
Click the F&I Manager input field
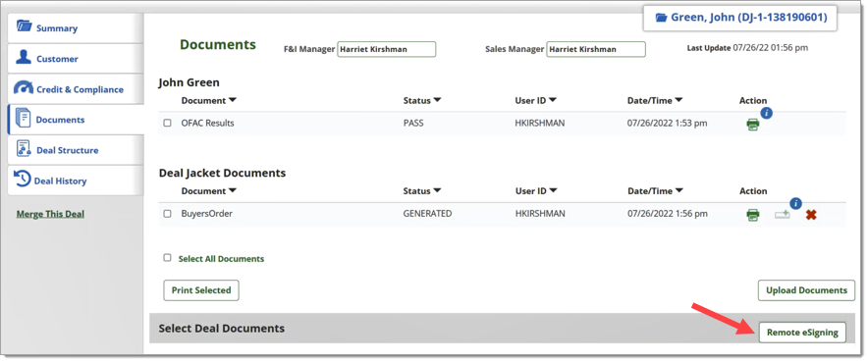point(387,49)
